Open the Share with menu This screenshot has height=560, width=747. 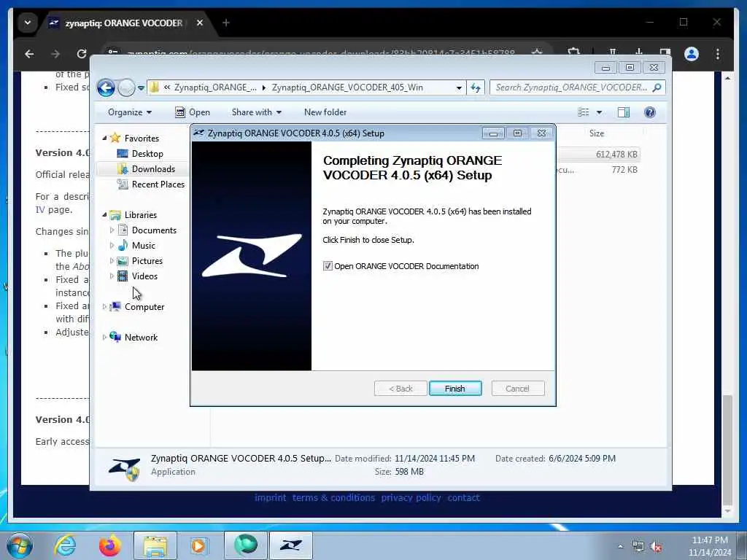[x=256, y=112]
